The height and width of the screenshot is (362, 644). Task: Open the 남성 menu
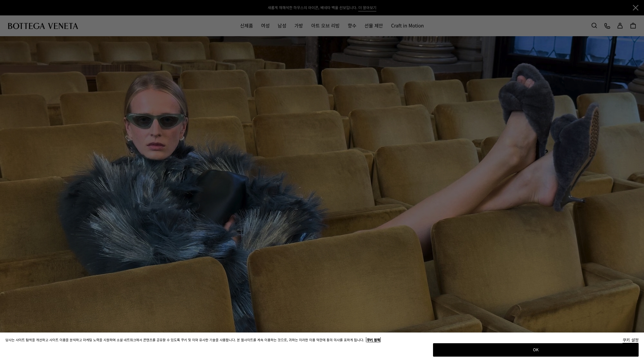(x=282, y=26)
